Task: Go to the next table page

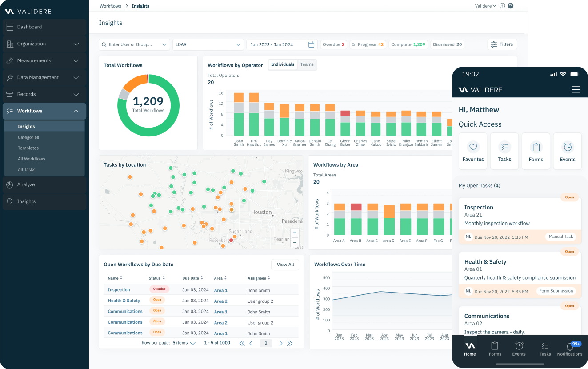Action: pyautogui.click(x=280, y=343)
